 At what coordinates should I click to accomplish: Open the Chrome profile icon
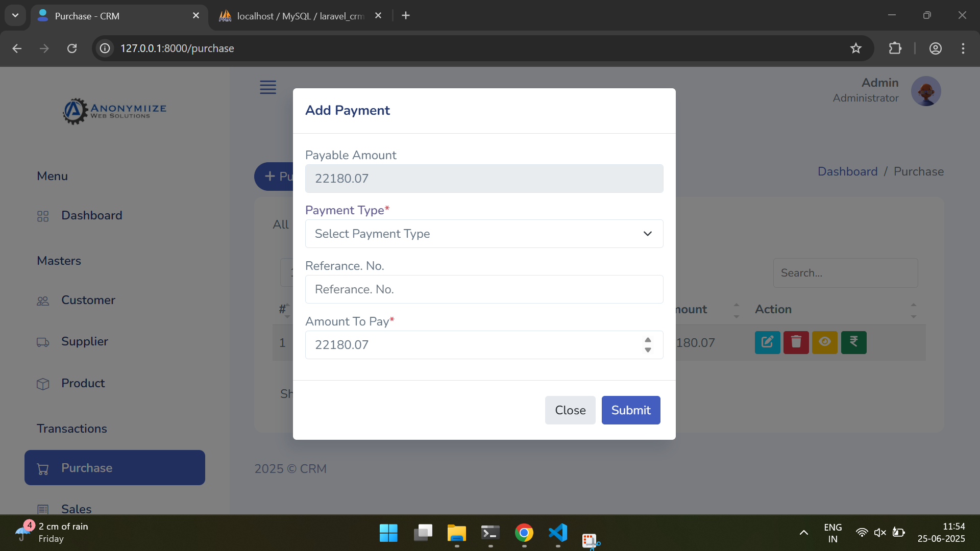click(x=936, y=48)
